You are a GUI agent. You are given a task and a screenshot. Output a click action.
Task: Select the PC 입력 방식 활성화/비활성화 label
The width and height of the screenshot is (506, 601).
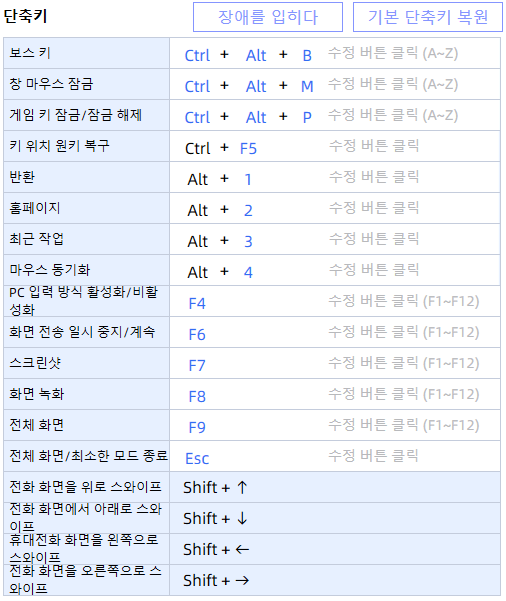(84, 301)
